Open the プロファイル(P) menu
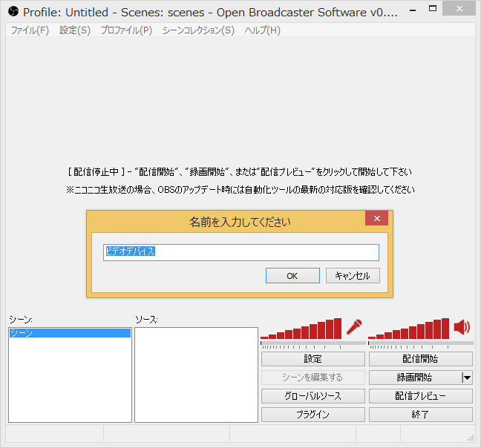The width and height of the screenshot is (481, 448). click(126, 30)
